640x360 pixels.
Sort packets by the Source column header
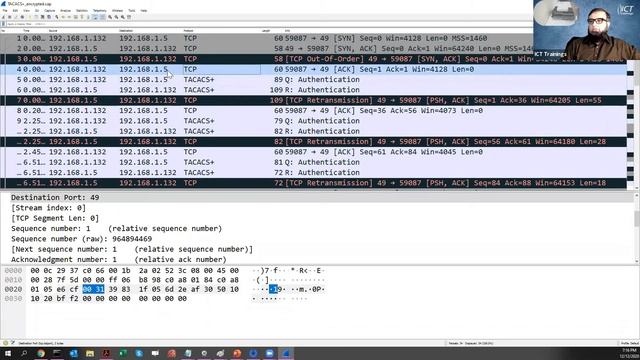(53, 31)
